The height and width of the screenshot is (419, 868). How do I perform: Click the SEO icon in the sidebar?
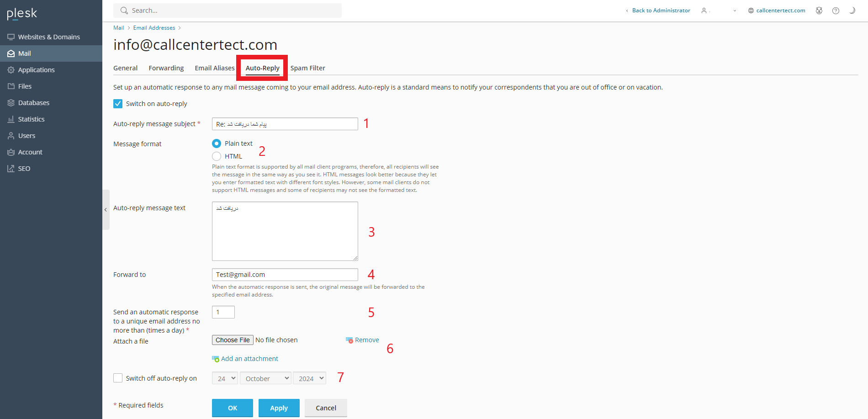pyautogui.click(x=11, y=169)
